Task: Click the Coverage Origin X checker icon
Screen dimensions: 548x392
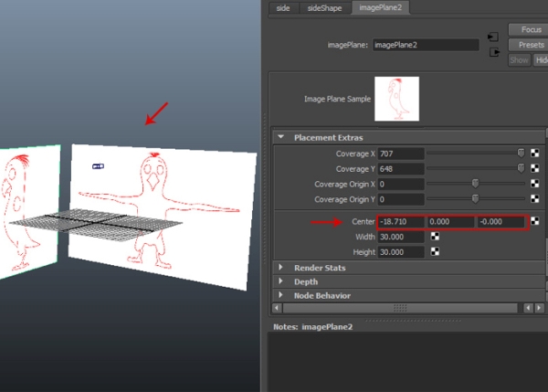Action: tap(534, 184)
